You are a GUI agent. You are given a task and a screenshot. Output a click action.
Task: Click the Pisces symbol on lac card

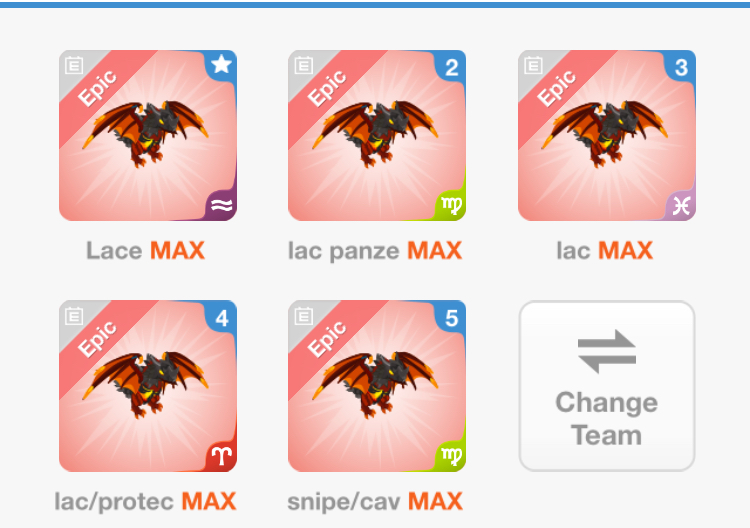click(x=681, y=206)
